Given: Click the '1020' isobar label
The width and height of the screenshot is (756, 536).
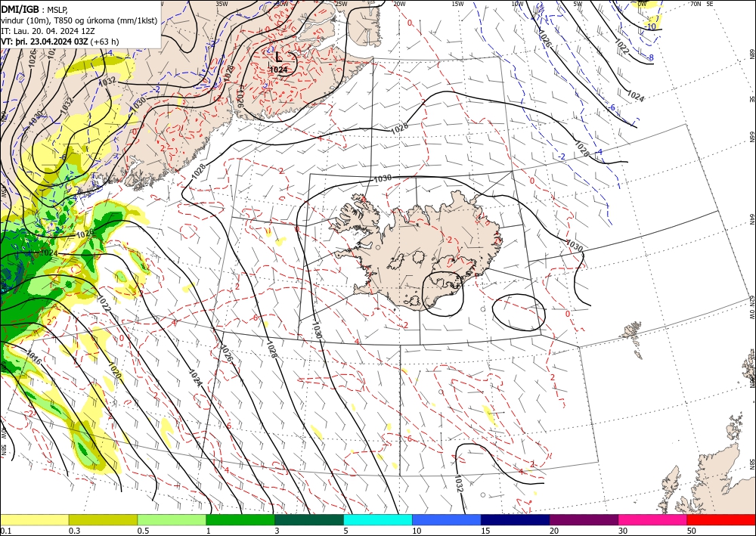Looking at the screenshot, I should coord(113,370).
